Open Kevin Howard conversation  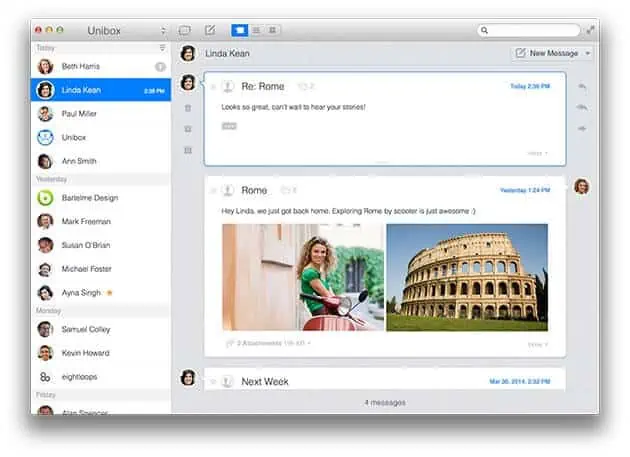(101, 353)
